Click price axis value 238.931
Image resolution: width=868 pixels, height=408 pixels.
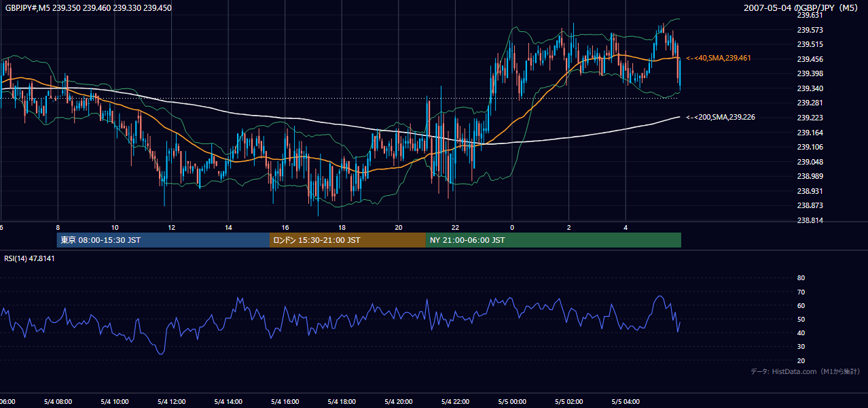point(810,191)
